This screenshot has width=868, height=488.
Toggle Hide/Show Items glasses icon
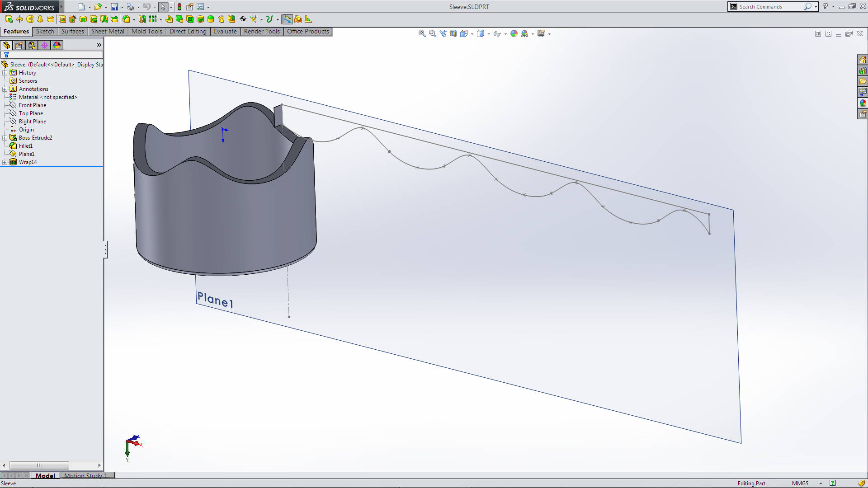coord(497,33)
